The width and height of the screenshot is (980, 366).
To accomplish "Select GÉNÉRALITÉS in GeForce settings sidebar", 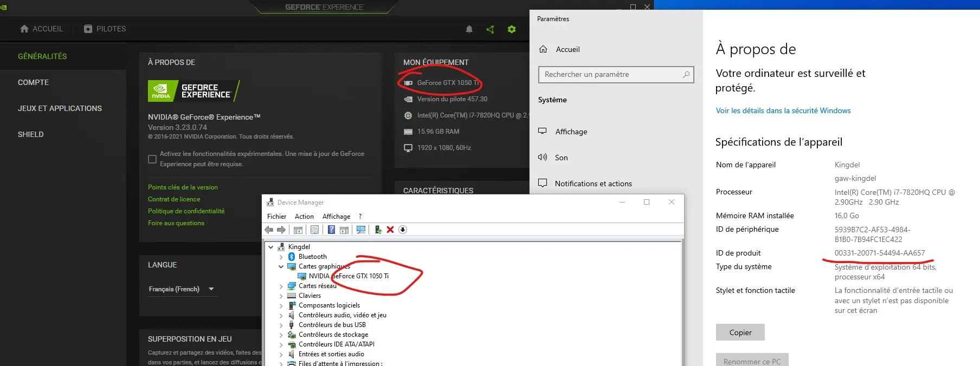I will click(42, 56).
